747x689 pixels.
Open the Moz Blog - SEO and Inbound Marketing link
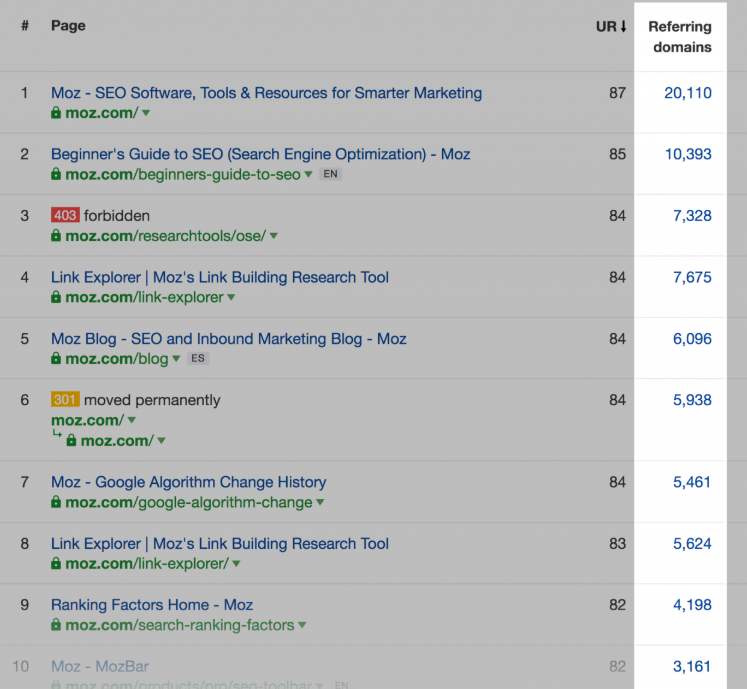(229, 338)
